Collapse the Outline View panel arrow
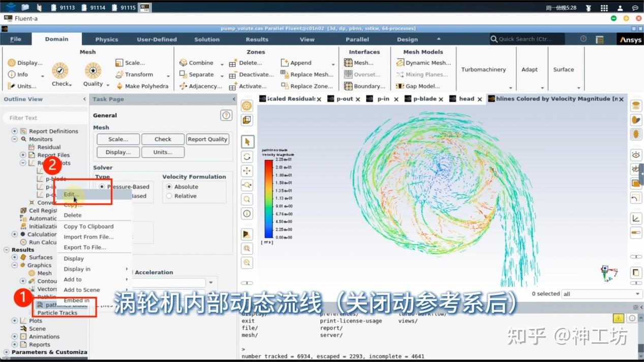This screenshot has width=644, height=362. [x=84, y=99]
